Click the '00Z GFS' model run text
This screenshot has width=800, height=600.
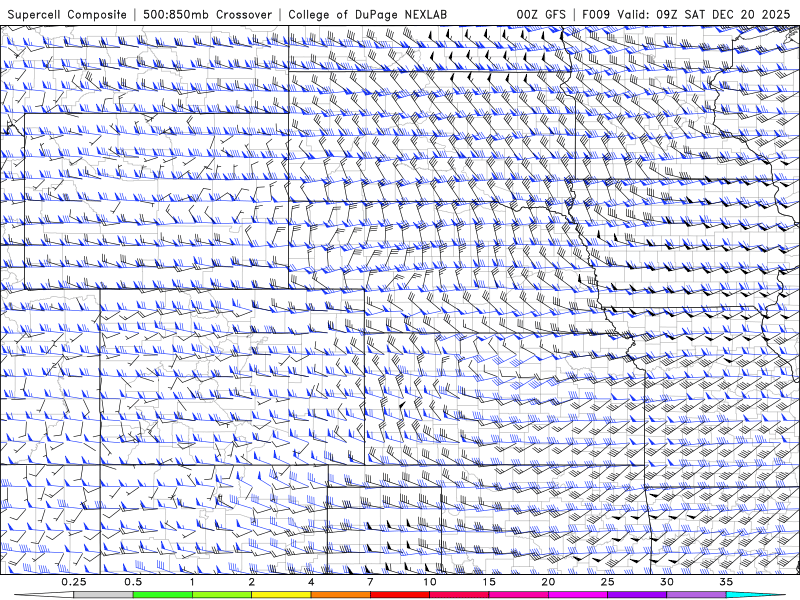coord(541,14)
